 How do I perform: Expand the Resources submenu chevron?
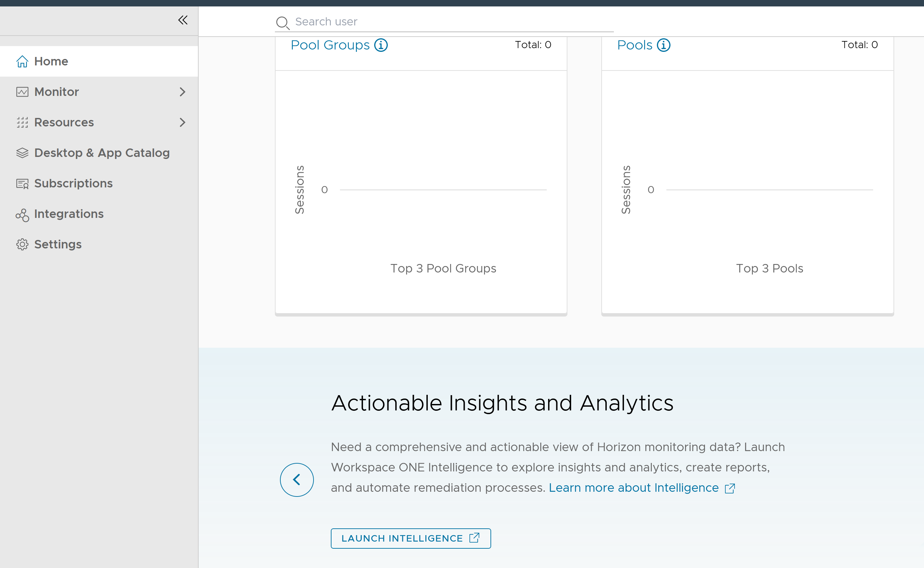coord(183,122)
